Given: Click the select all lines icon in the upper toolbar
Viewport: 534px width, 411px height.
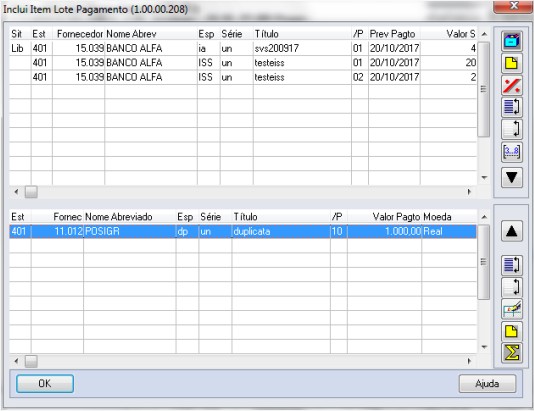Looking at the screenshot, I should [512, 107].
